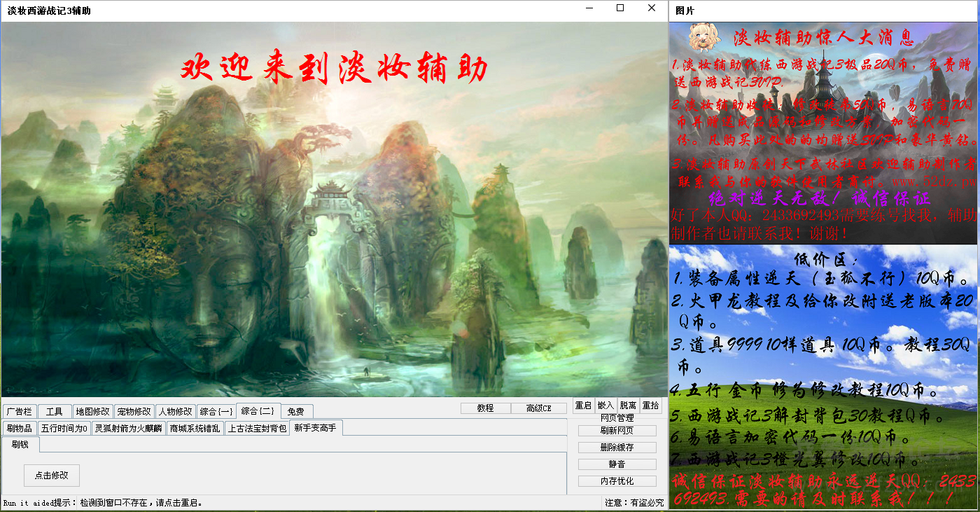Close the 淡妆西游战记3辅助 window

[652, 8]
